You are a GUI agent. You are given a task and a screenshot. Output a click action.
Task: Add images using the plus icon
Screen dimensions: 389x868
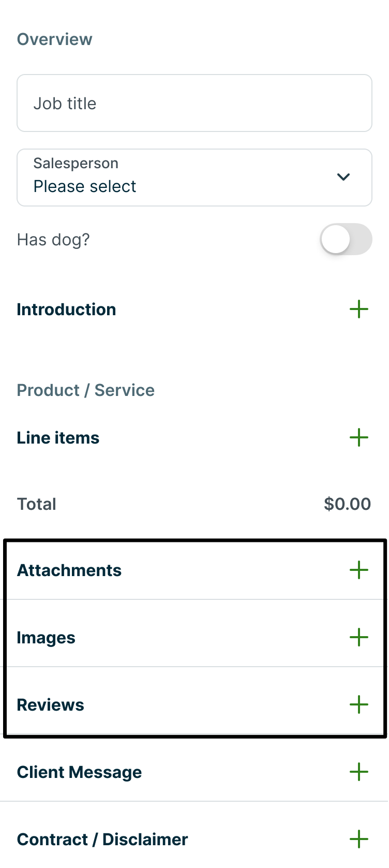point(358,638)
